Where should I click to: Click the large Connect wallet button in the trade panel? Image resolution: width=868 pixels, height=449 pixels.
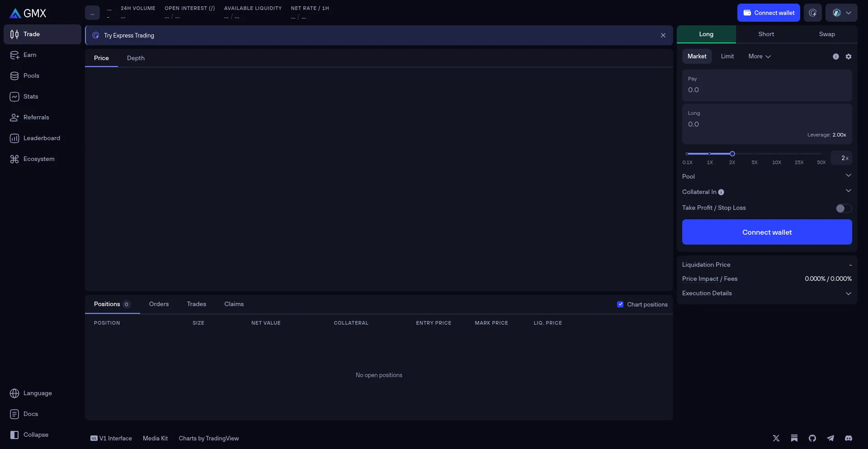[767, 232]
